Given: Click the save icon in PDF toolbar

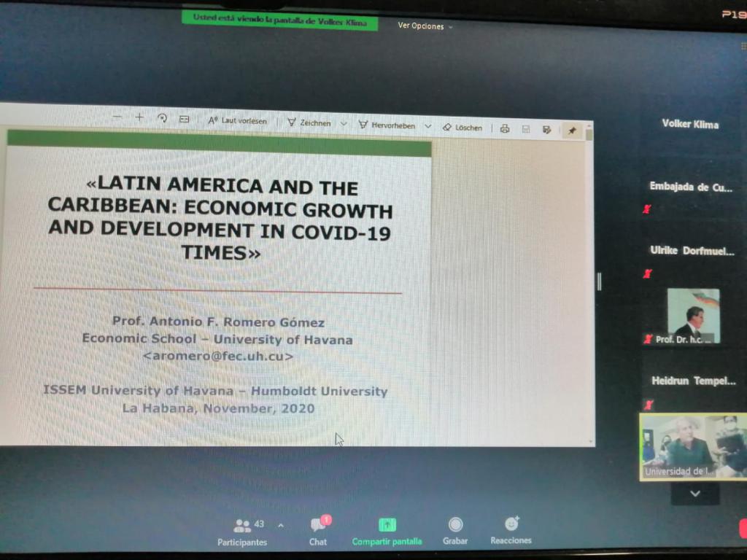Looking at the screenshot, I should [x=526, y=129].
